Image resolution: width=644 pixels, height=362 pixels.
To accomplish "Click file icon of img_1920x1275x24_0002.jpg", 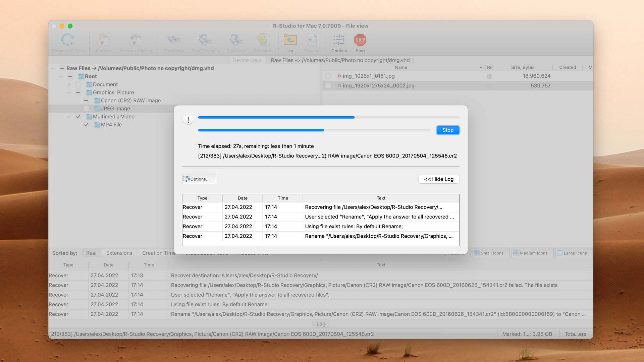I will [339, 86].
